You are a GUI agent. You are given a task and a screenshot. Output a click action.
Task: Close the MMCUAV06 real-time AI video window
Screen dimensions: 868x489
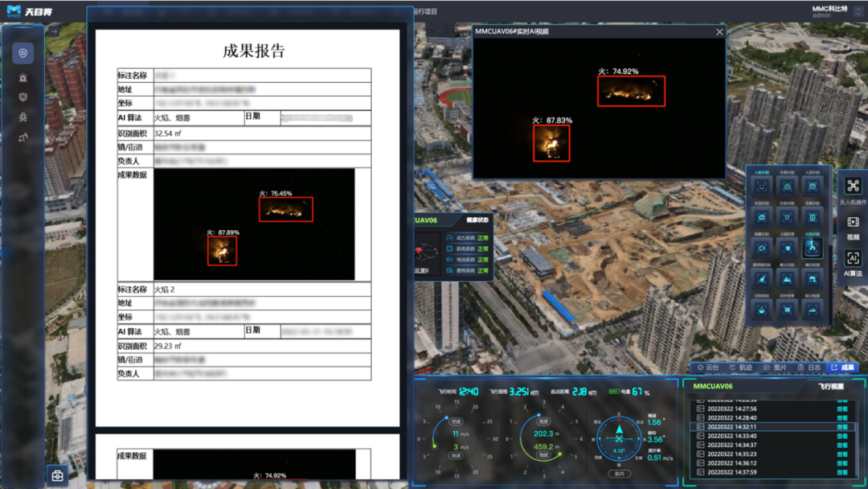click(x=719, y=32)
